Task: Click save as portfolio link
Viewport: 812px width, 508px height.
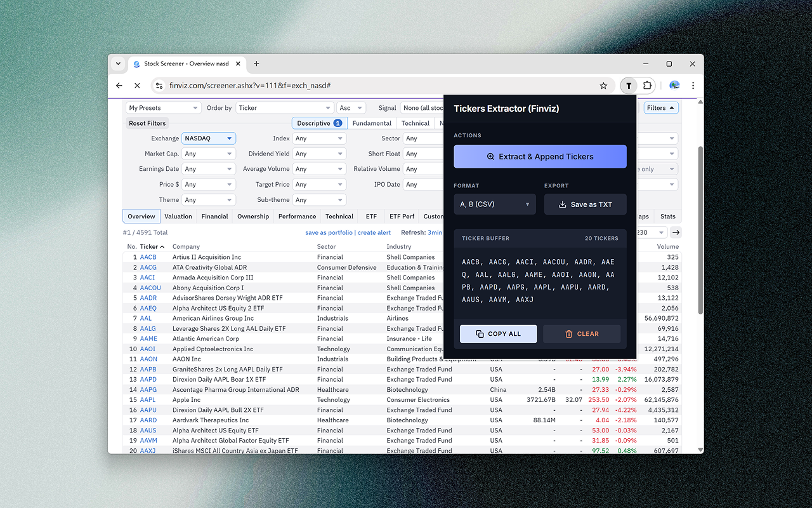Action: click(329, 232)
